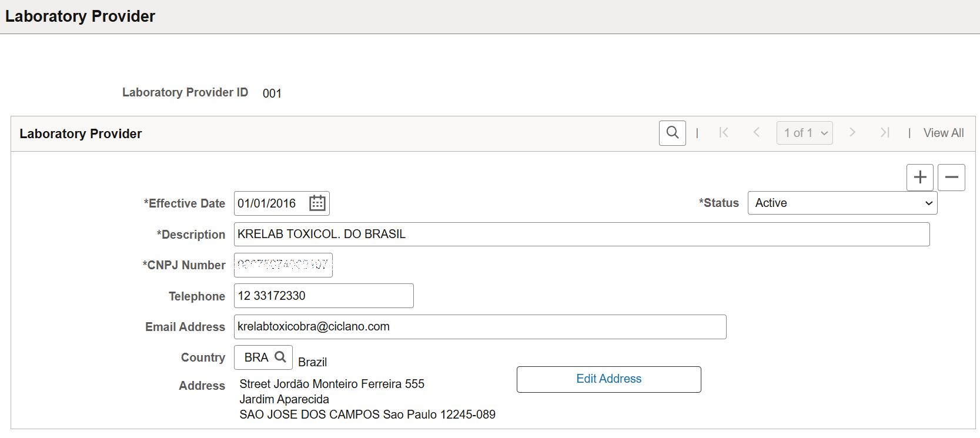This screenshot has width=980, height=438.
Task: Click the View All link
Action: (944, 133)
